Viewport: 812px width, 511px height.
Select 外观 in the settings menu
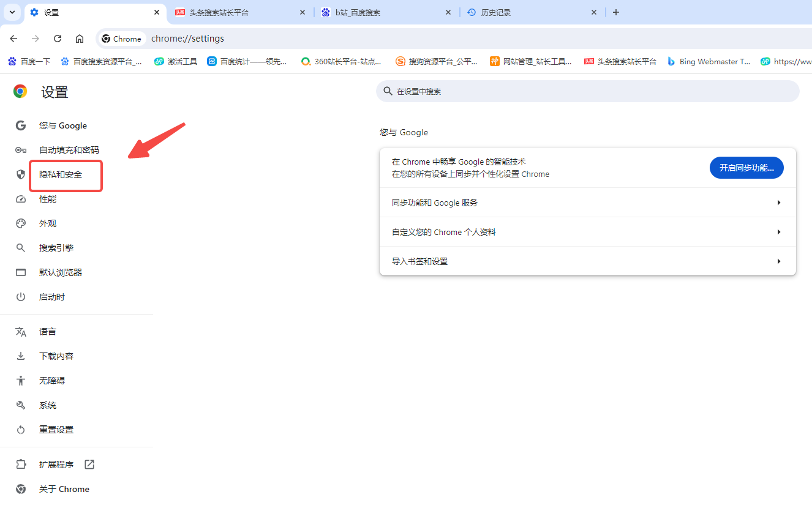tap(48, 223)
